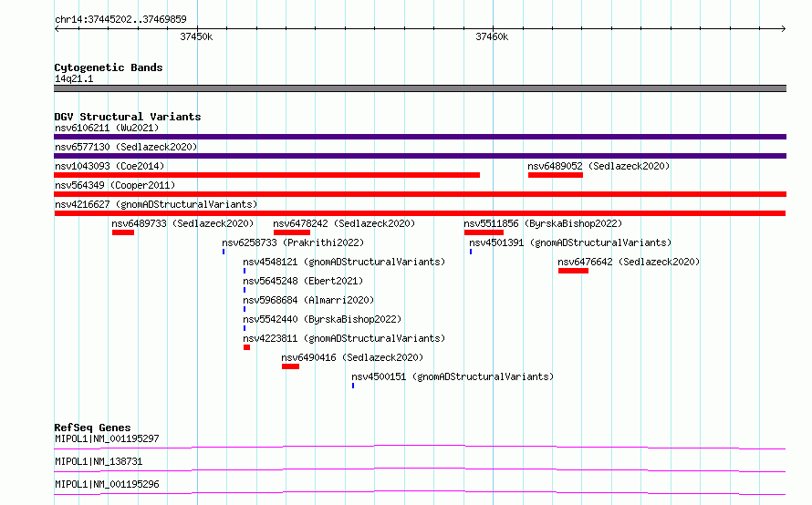Viewport: 812px width, 505px height.
Task: Open the nsv6106211 (Wu2021) label
Action: [x=107, y=128]
